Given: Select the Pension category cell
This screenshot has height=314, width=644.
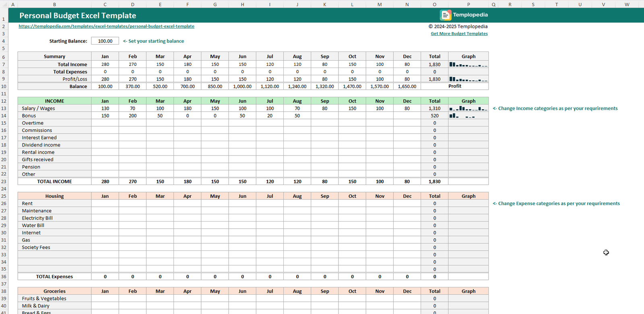Looking at the screenshot, I should pyautogui.click(x=54, y=167).
